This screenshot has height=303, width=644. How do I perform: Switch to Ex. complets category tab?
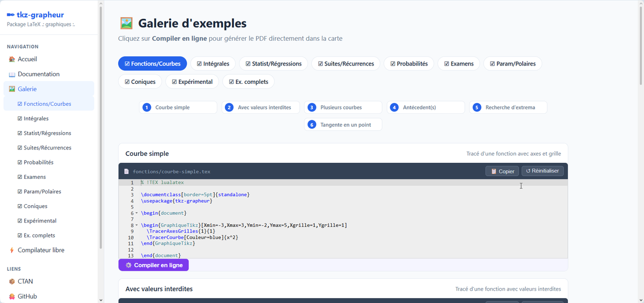tap(248, 82)
